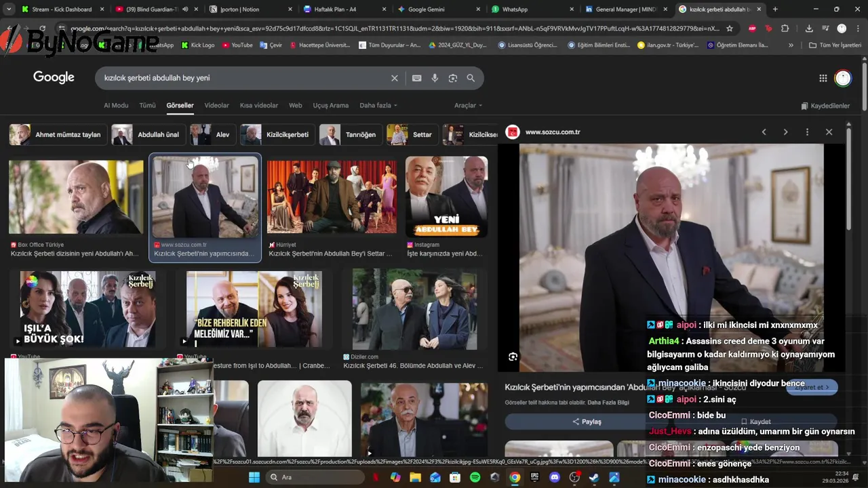Click into the Google search input field
The width and height of the screenshot is (868, 488).
click(244, 78)
